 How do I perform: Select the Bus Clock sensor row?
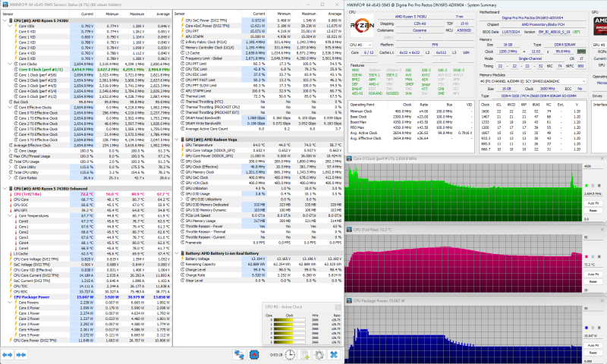86,102
